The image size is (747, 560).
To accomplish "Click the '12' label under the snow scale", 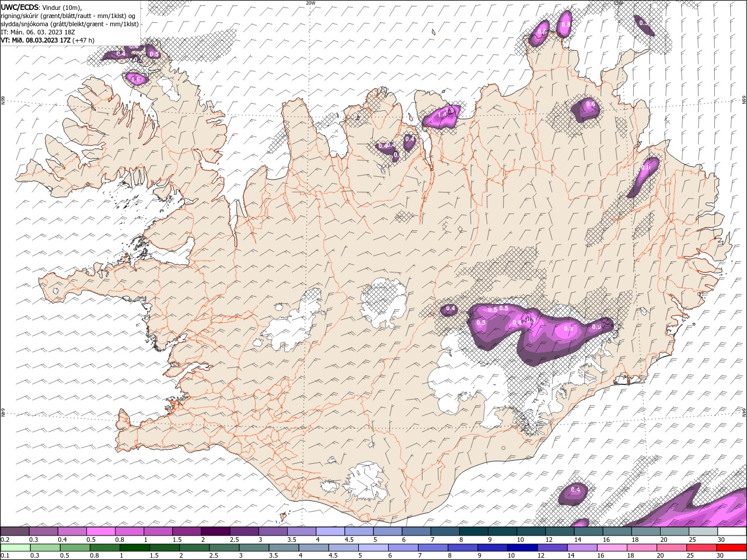I will click(x=548, y=540).
